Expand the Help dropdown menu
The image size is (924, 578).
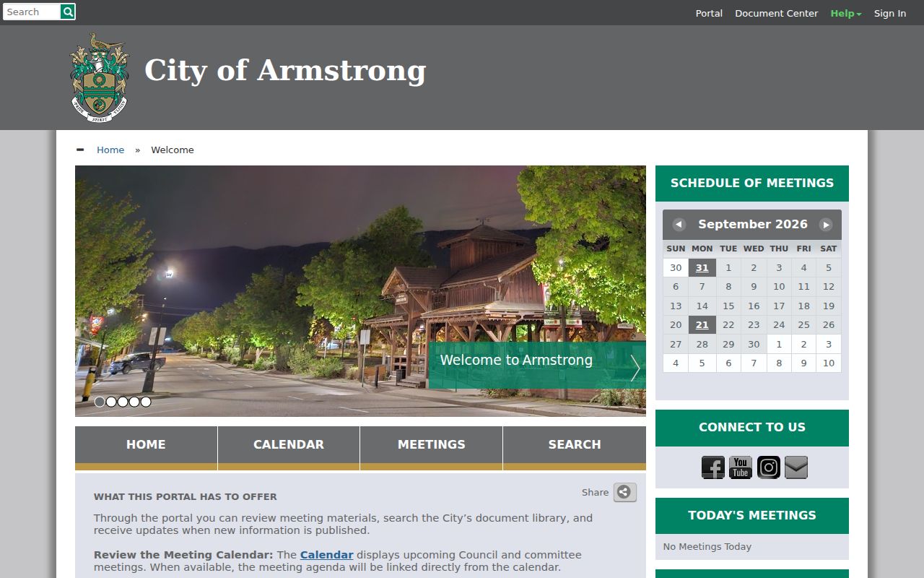[845, 13]
